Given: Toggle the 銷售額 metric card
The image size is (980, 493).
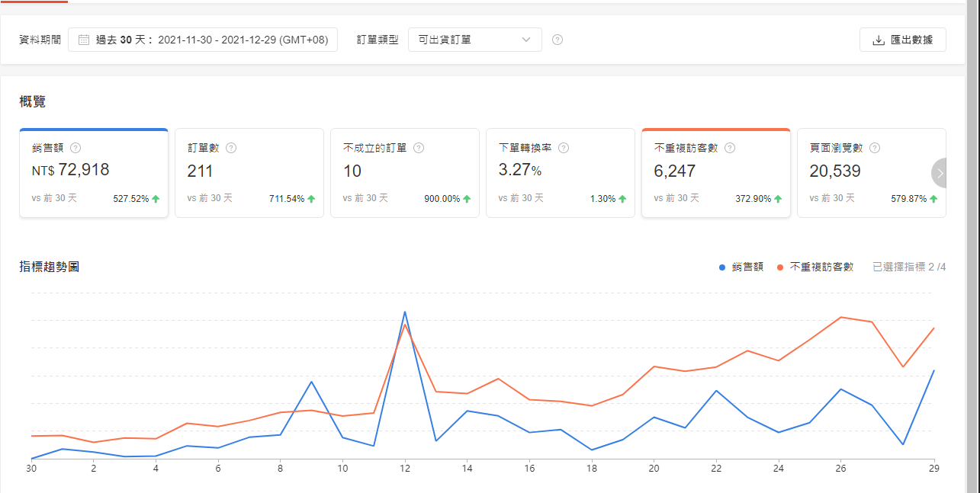Looking at the screenshot, I should tap(94, 173).
